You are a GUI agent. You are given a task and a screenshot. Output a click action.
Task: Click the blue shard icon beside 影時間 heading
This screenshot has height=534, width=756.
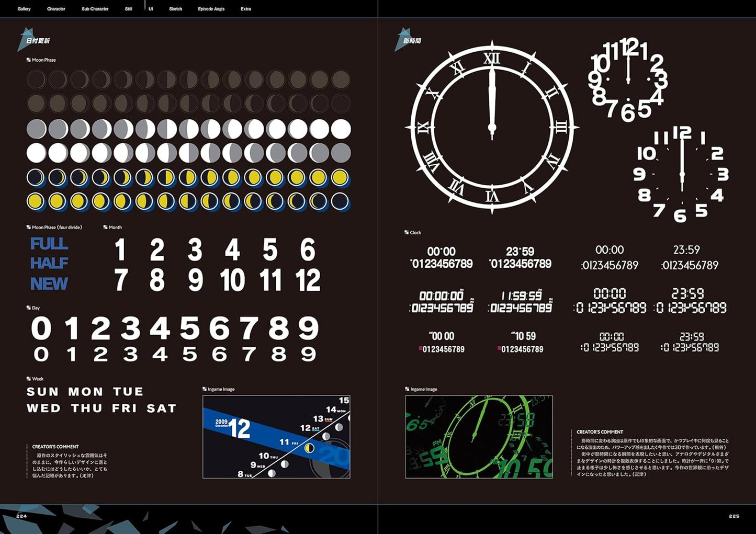[x=402, y=40]
